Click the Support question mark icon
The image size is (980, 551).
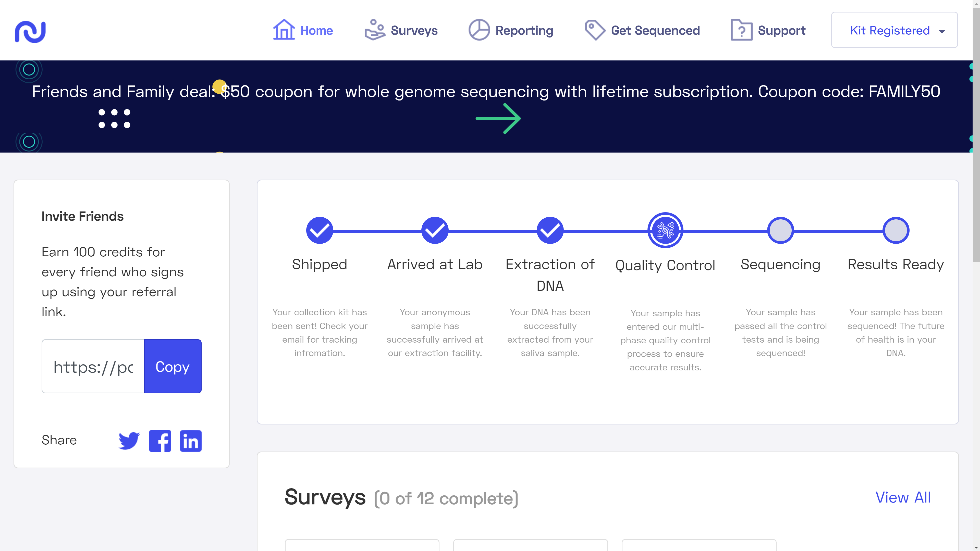tap(741, 30)
